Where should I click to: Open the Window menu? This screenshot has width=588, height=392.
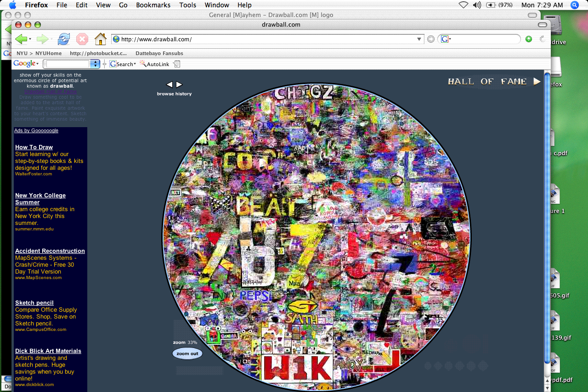(x=217, y=5)
